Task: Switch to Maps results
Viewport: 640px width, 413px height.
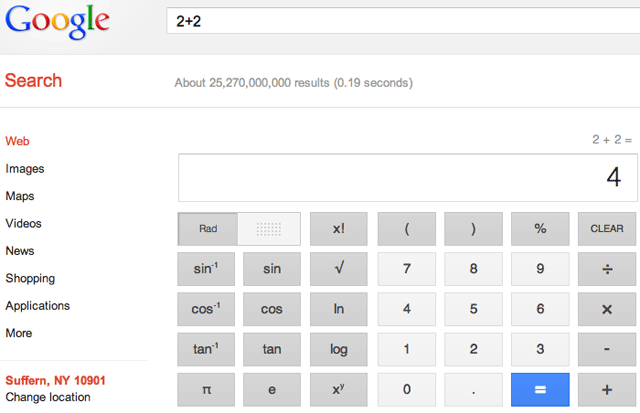Action: tap(20, 196)
